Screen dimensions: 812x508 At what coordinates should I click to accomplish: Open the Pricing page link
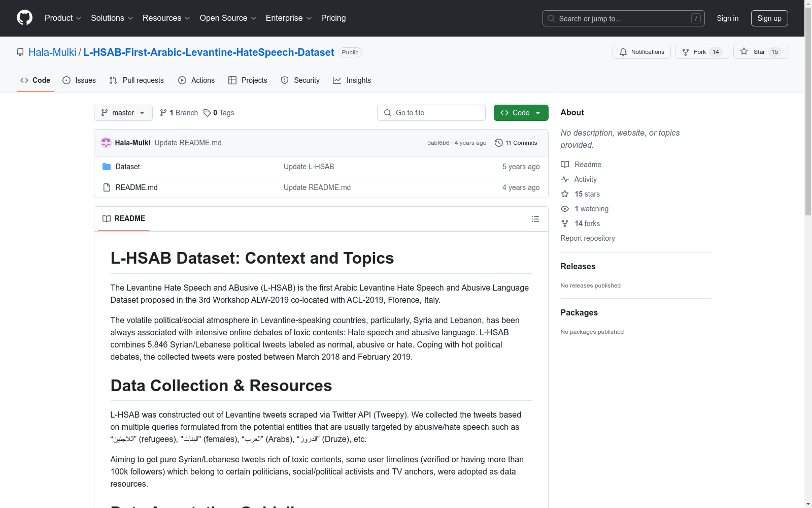[x=333, y=18]
